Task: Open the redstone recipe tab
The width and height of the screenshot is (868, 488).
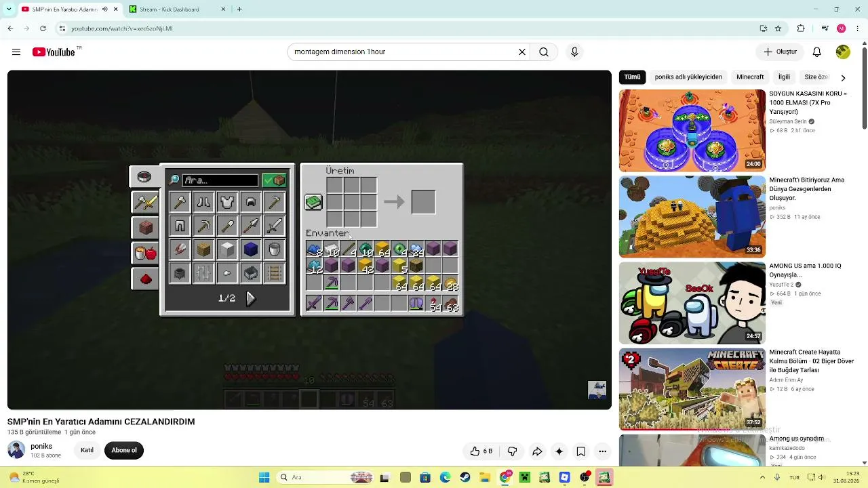Action: [144, 279]
